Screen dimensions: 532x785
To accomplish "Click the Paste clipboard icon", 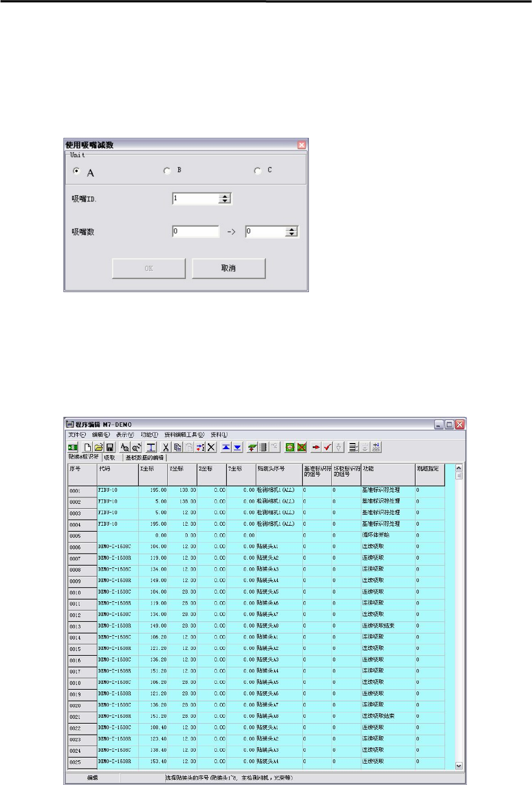I will point(189,447).
